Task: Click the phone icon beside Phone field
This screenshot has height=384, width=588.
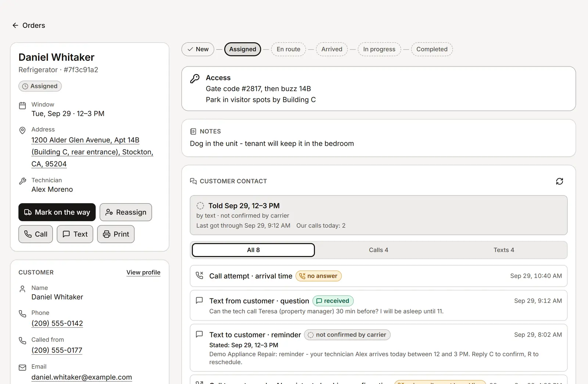Action: 22,313
